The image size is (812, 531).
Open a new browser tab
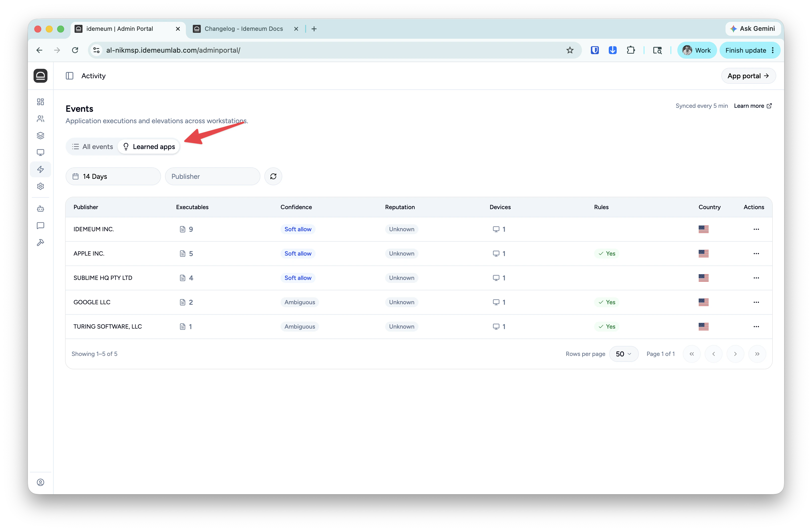[x=314, y=29]
